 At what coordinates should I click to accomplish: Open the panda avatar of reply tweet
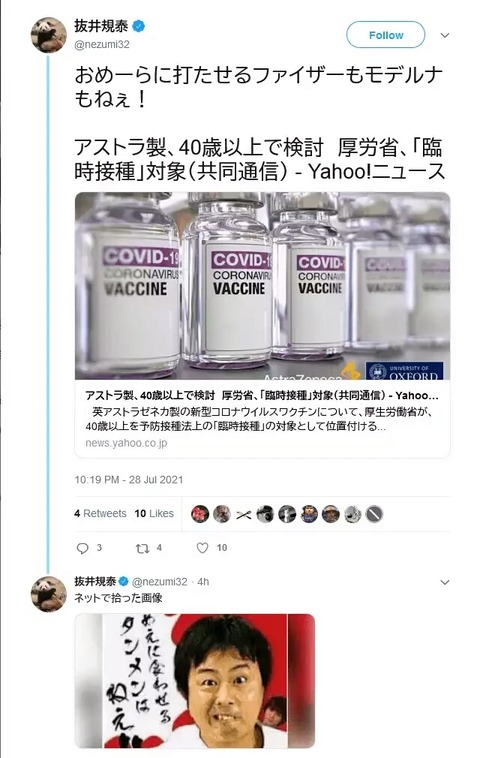48,594
